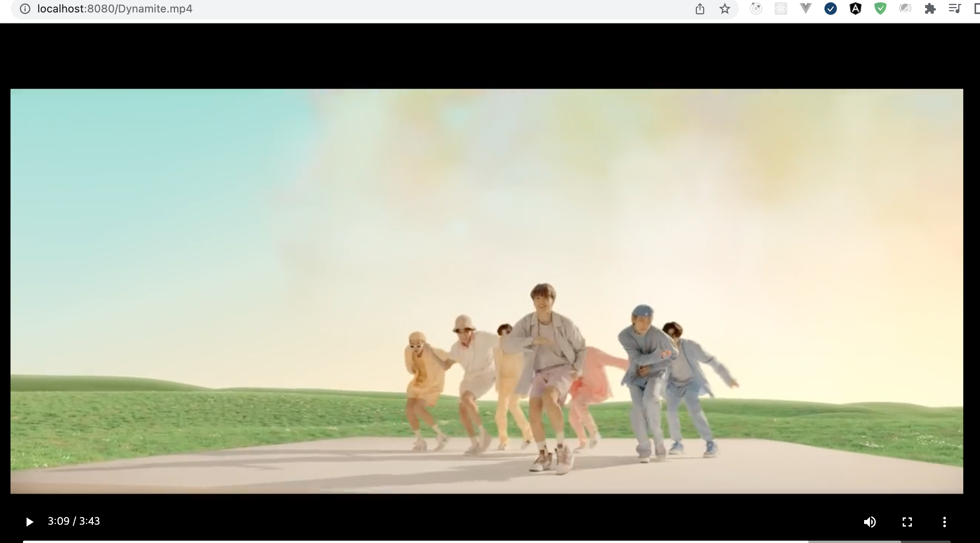Enter fullscreen video mode
Screen dimensions: 980x543
(x=907, y=522)
